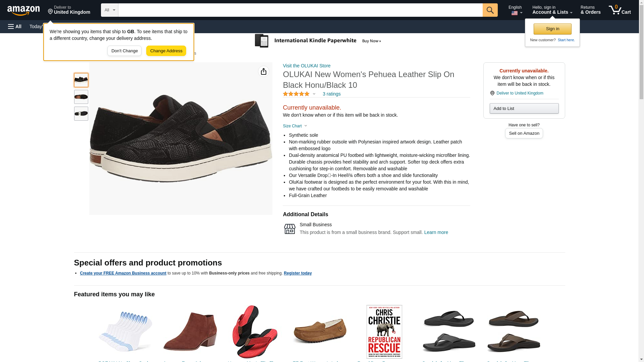This screenshot has width=644, height=362.
Task: Visit the OLUKAI Store link
Action: 307,66
